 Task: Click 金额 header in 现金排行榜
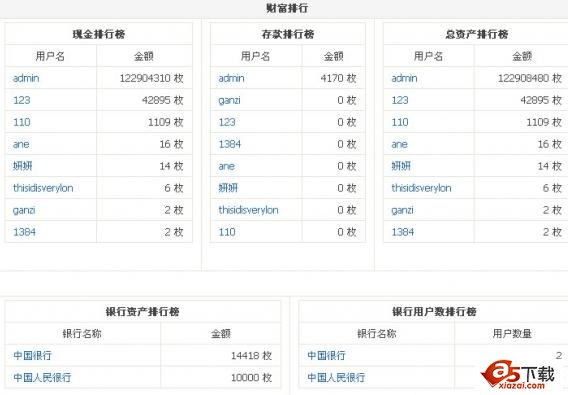coord(144,56)
